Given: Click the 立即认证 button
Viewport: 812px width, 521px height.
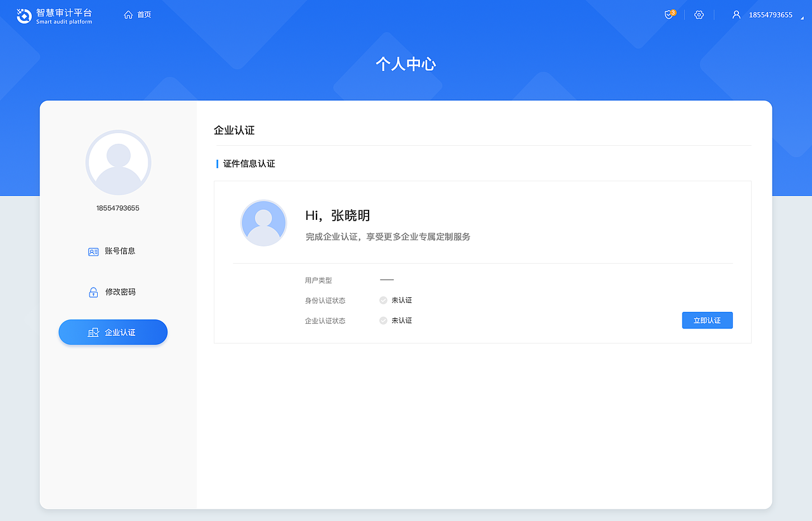Looking at the screenshot, I should point(707,320).
